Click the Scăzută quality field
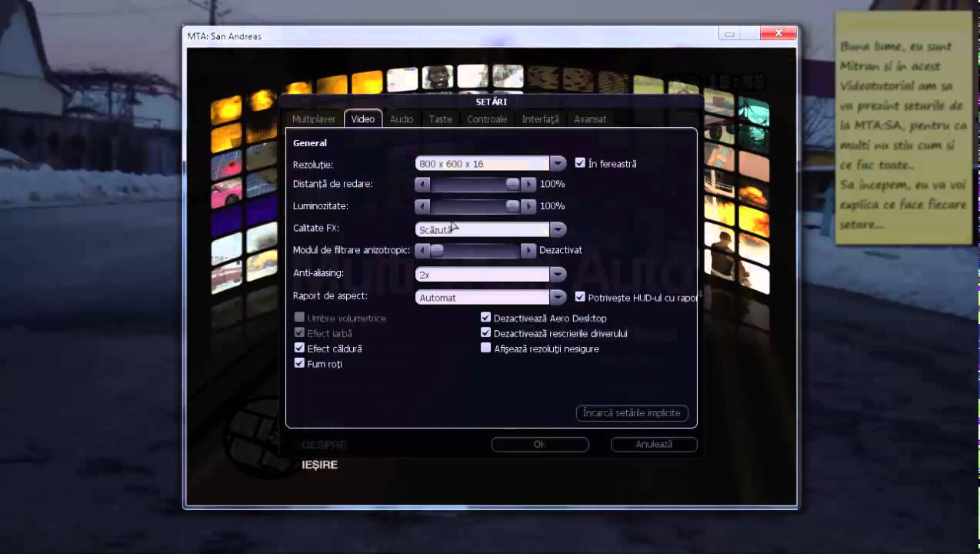This screenshot has width=980, height=554. pyautogui.click(x=482, y=229)
